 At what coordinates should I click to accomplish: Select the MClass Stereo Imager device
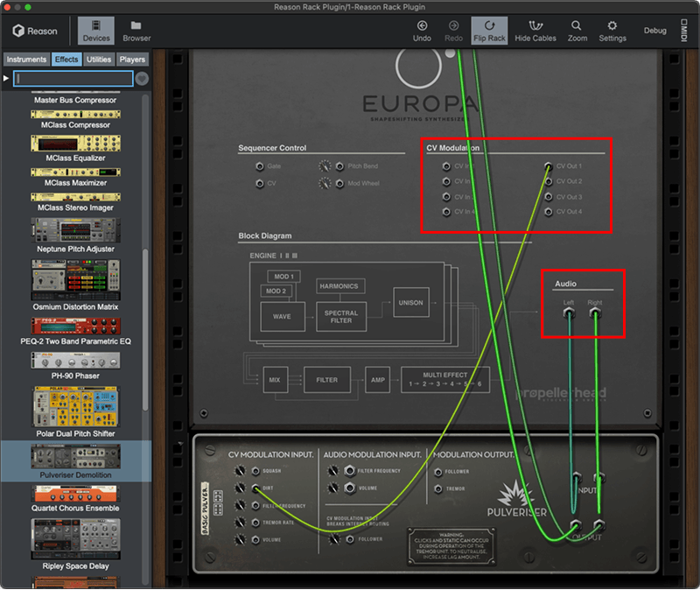pyautogui.click(x=75, y=202)
